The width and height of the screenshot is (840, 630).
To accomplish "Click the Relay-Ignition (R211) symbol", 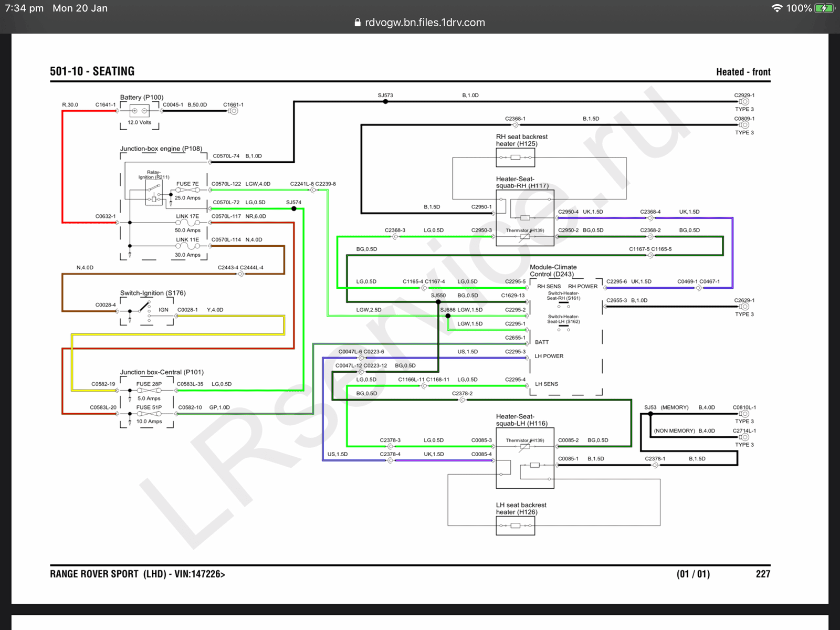I will pyautogui.click(x=154, y=193).
